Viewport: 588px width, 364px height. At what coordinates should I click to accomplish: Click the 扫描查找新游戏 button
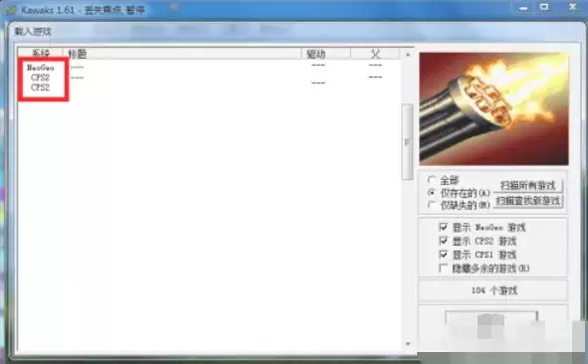(x=528, y=201)
